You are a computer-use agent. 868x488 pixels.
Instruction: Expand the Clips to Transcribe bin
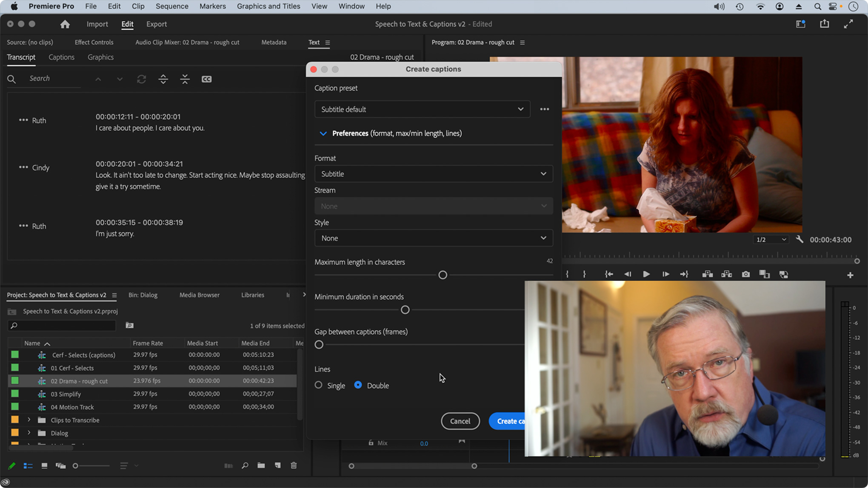click(29, 420)
